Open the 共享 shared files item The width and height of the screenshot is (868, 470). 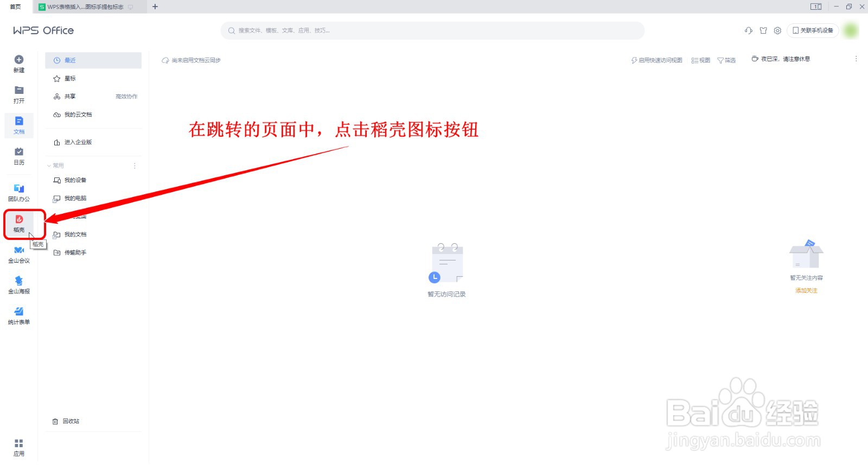[70, 97]
